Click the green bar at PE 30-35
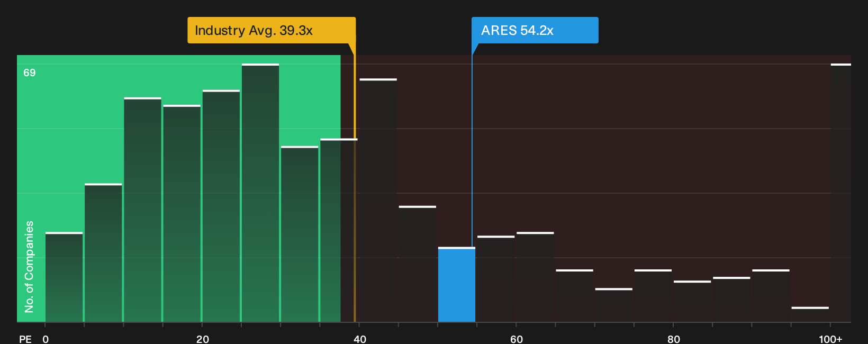Image resolution: width=868 pixels, height=344 pixels. [x=300, y=234]
